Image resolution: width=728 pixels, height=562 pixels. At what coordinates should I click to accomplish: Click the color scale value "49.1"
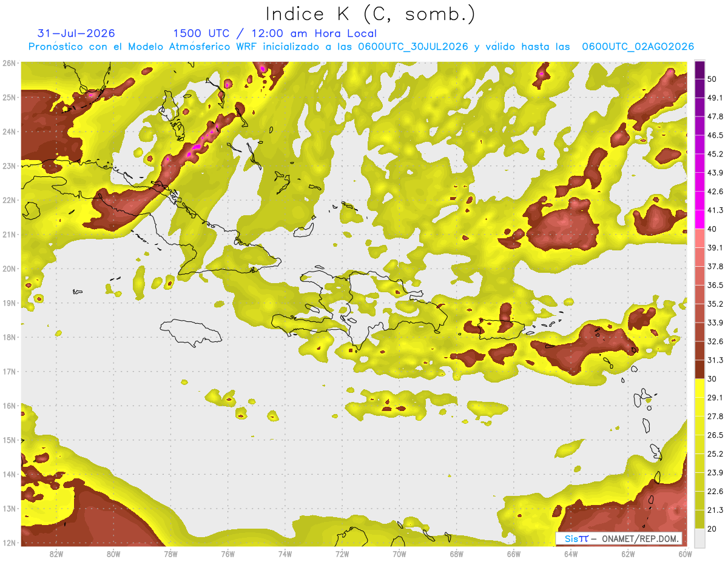pos(715,98)
